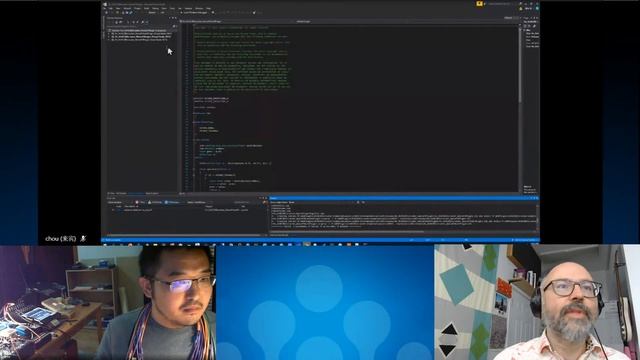640x360 pixels.
Task: Expand the last project in Solution Explorer
Action: [109, 40]
